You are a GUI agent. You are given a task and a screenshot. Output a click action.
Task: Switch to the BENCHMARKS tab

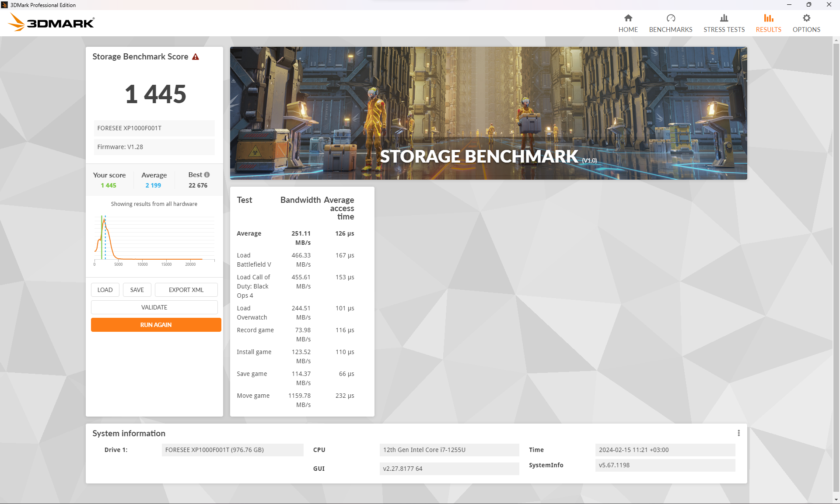click(671, 23)
